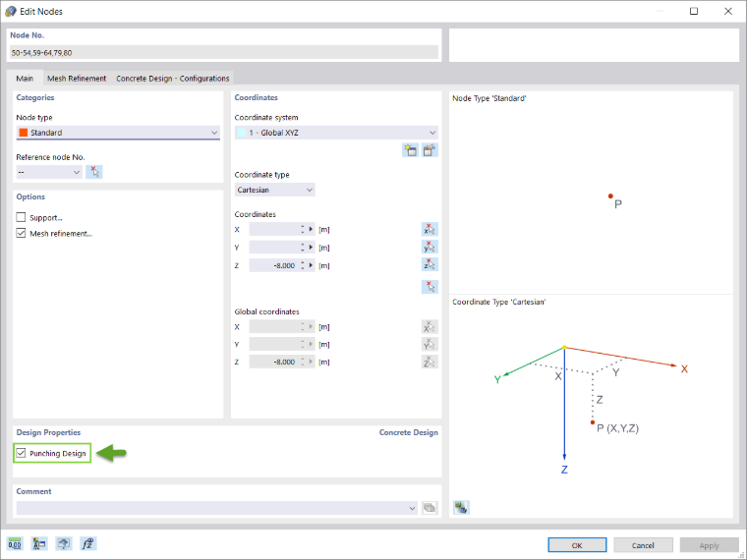Open Concrete Design - Configurations tab
Screen dimensions: 747x560
pyautogui.click(x=172, y=78)
